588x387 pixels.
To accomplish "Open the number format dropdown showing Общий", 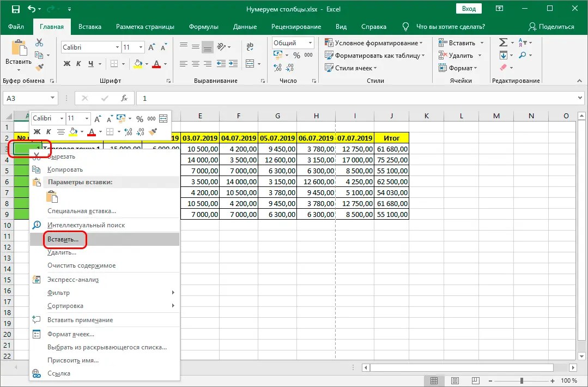I will tap(311, 42).
